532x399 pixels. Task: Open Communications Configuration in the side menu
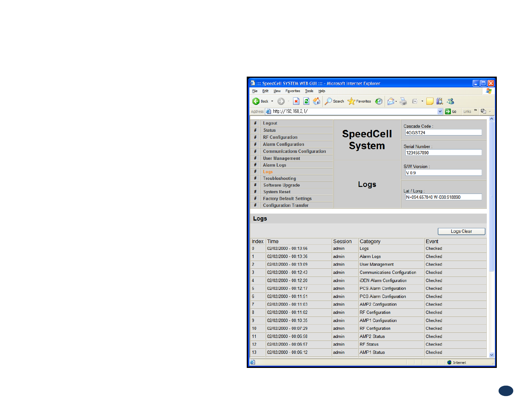point(295,151)
